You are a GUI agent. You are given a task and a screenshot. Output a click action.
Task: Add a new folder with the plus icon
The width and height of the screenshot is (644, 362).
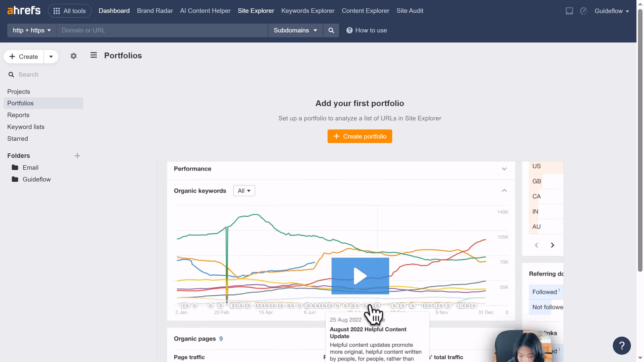77,156
